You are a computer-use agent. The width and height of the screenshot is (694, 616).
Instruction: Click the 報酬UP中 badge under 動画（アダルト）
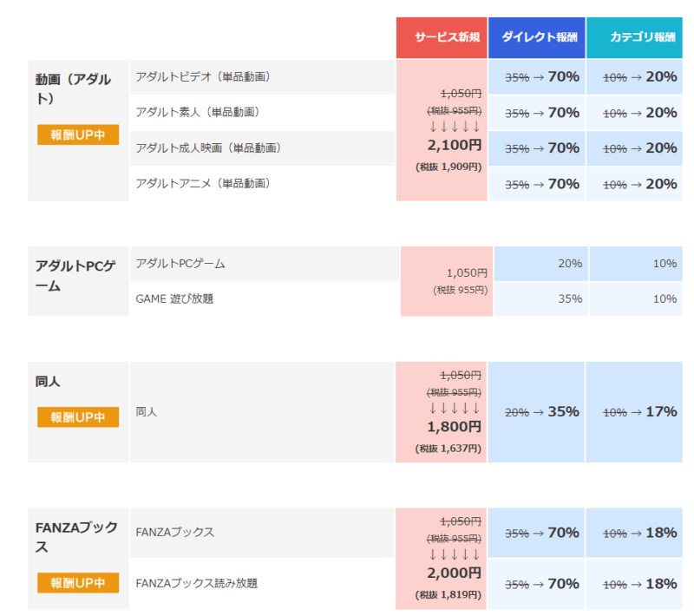(77, 135)
